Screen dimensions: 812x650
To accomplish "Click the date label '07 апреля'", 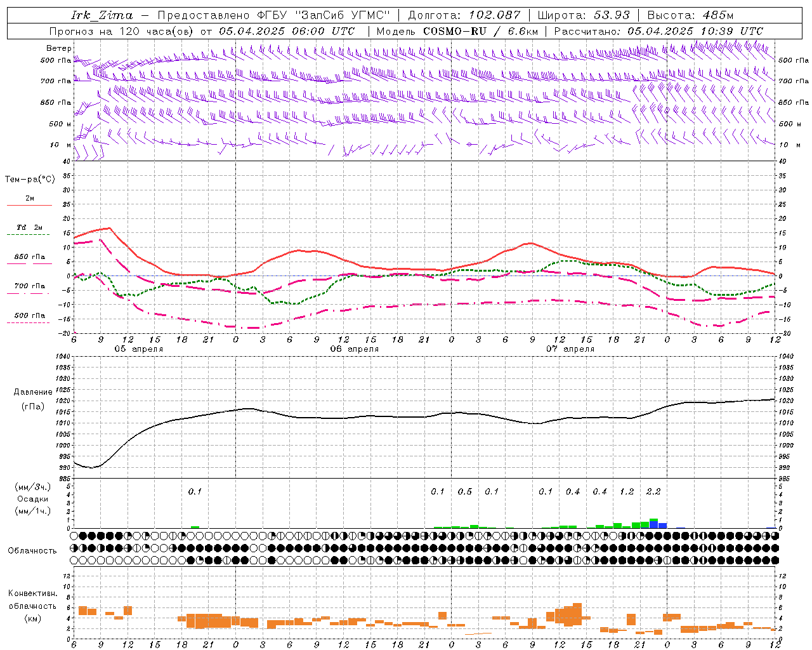I will point(570,349).
